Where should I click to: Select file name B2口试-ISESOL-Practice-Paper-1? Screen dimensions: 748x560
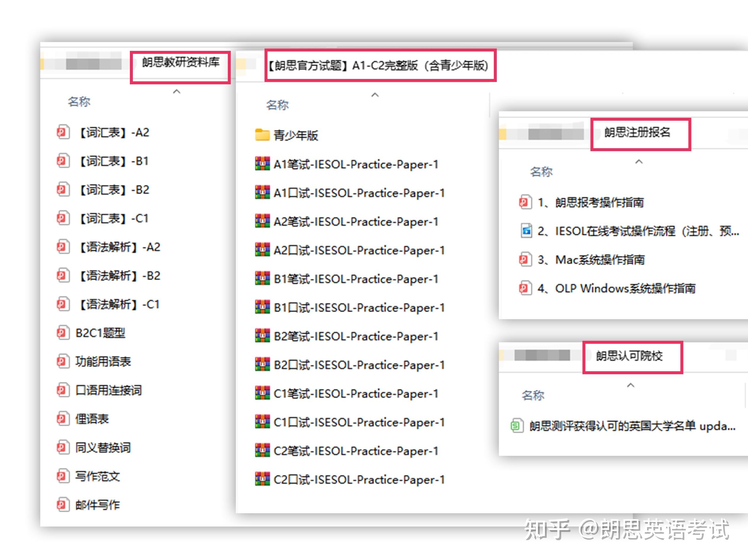[359, 365]
